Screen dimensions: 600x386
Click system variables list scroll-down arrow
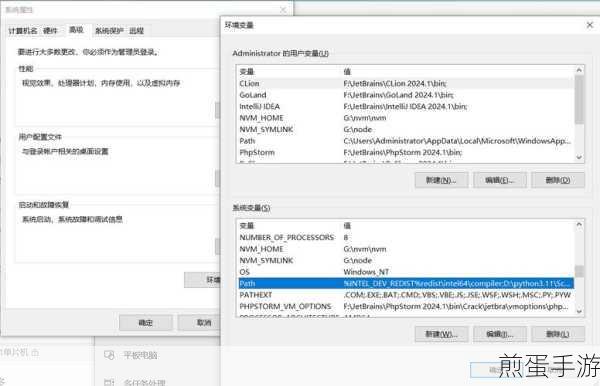[579, 311]
